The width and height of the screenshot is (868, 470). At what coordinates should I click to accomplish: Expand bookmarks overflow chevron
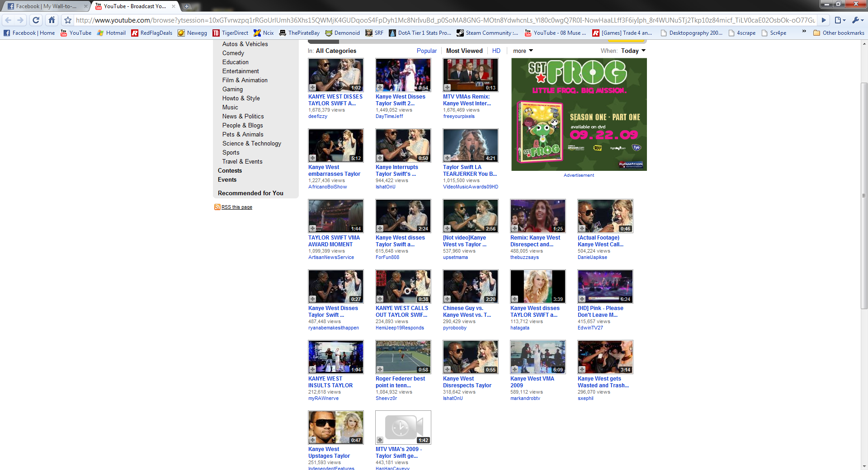tap(804, 32)
